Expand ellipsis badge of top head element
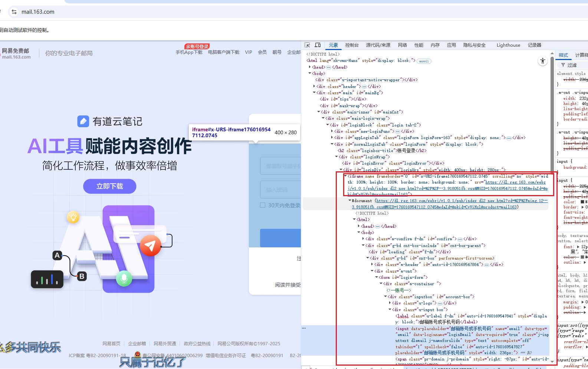 (x=328, y=67)
